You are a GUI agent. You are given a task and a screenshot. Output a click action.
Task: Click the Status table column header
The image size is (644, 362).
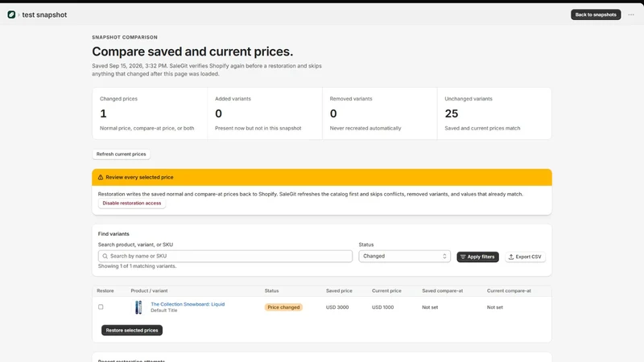pos(271,290)
